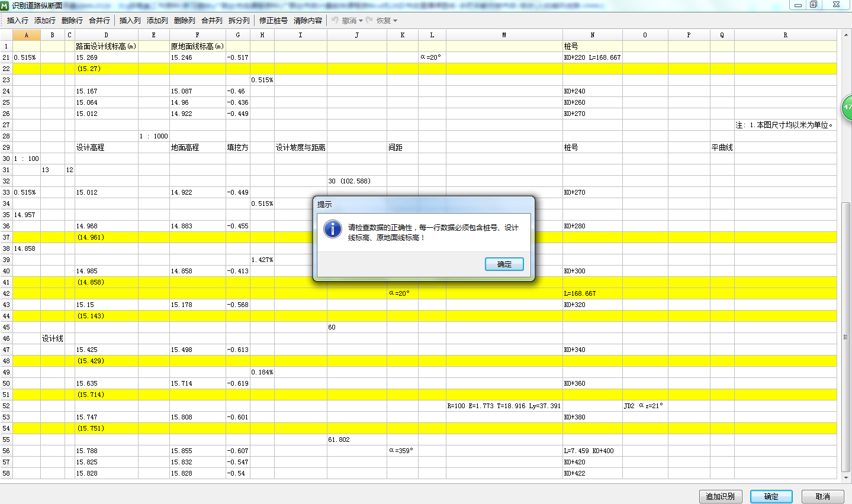
Task: Click the 清除内容 toolbar button
Action: click(308, 20)
